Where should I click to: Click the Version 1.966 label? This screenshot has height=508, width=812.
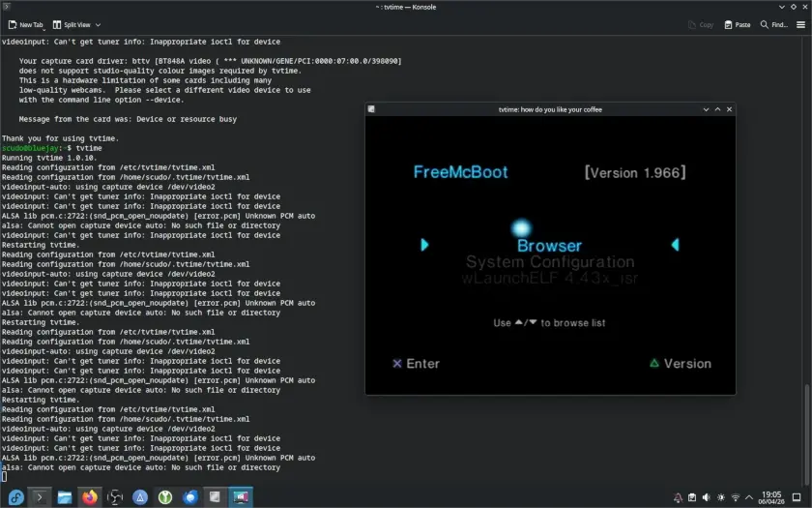tap(635, 172)
